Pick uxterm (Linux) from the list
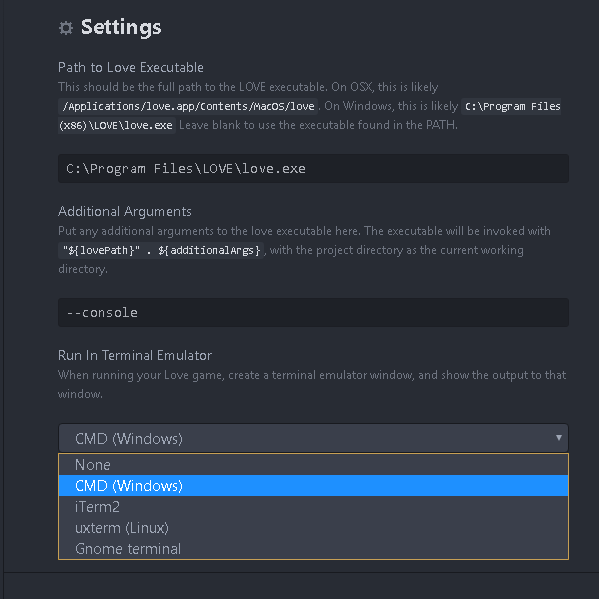 pyautogui.click(x=313, y=528)
